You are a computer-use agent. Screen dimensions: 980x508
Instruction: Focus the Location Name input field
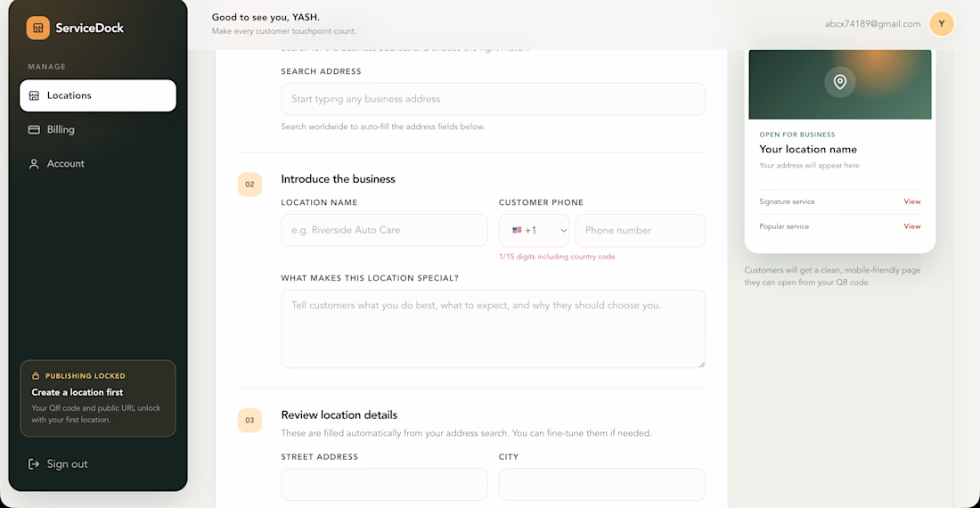(384, 230)
